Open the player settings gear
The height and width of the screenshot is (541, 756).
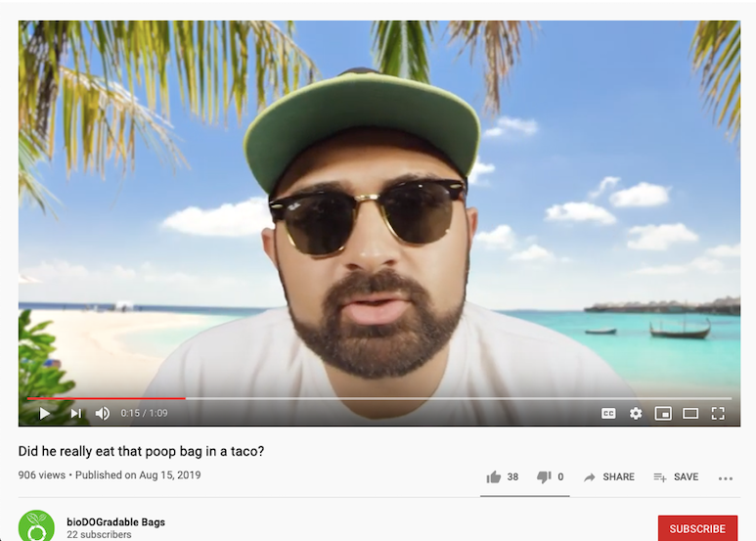[636, 413]
